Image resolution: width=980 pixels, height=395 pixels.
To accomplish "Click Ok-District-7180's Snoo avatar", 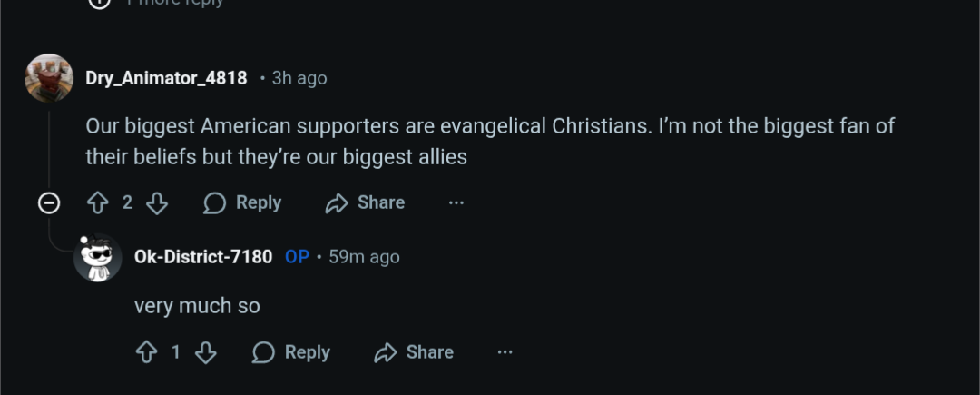I will (x=98, y=259).
